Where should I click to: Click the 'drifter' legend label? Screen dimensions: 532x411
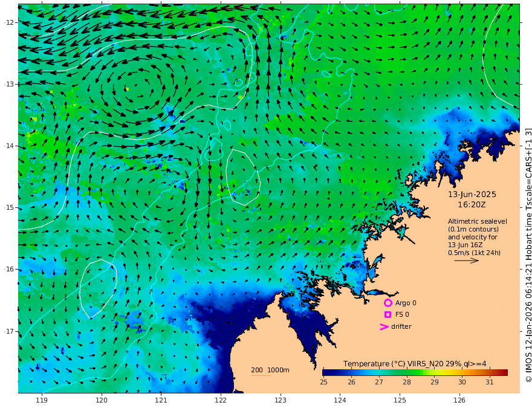[x=401, y=326]
